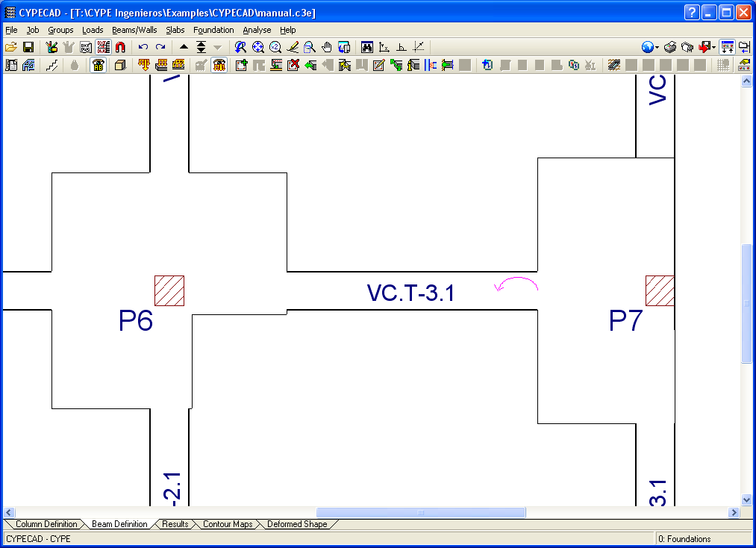The image size is (756, 548).
Task: Open the Groups menu
Action: pyautogui.click(x=60, y=30)
